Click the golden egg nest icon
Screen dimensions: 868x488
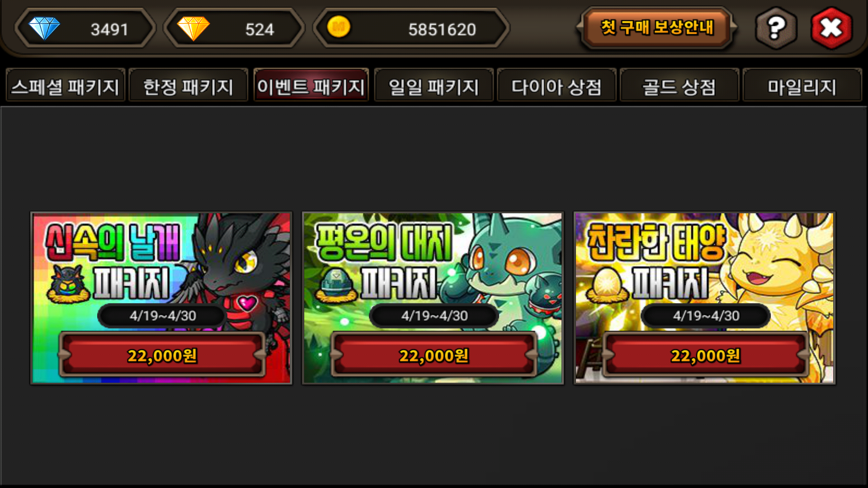607,285
